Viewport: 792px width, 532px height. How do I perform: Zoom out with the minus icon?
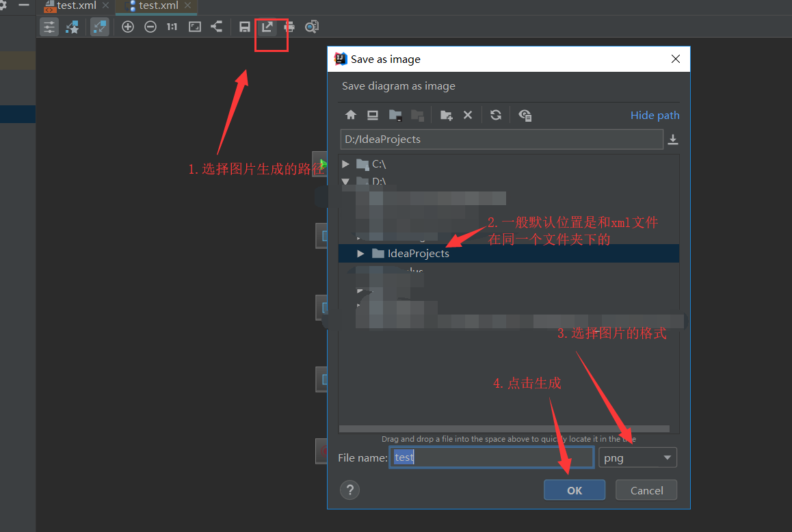click(x=150, y=27)
